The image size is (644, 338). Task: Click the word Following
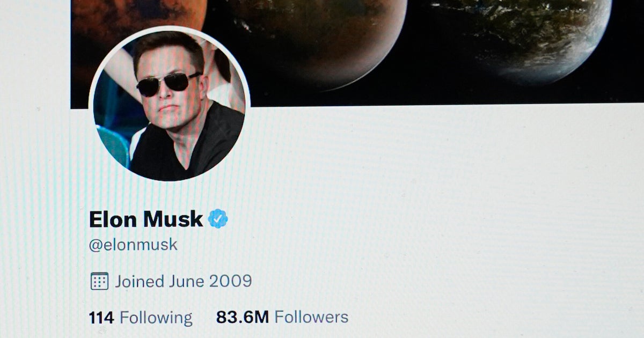coord(156,317)
